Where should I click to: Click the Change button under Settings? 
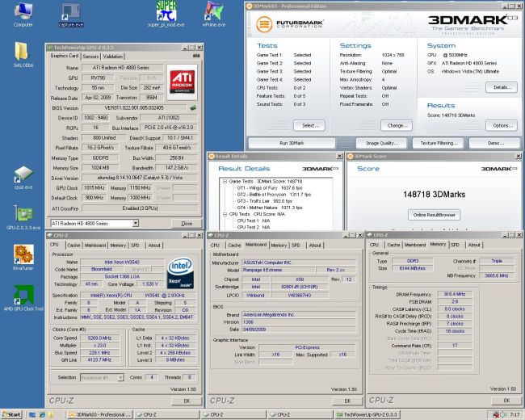(397, 126)
